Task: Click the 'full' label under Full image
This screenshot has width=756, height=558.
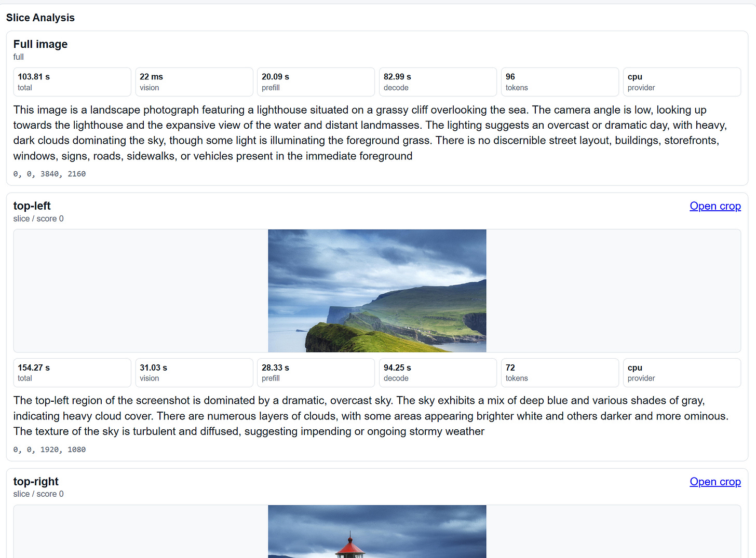Action: tap(19, 57)
